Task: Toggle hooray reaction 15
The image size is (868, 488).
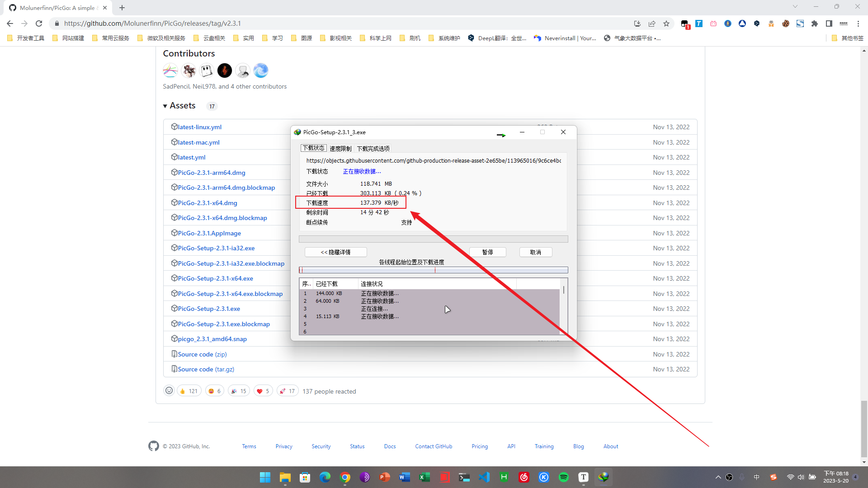Action: (x=239, y=391)
